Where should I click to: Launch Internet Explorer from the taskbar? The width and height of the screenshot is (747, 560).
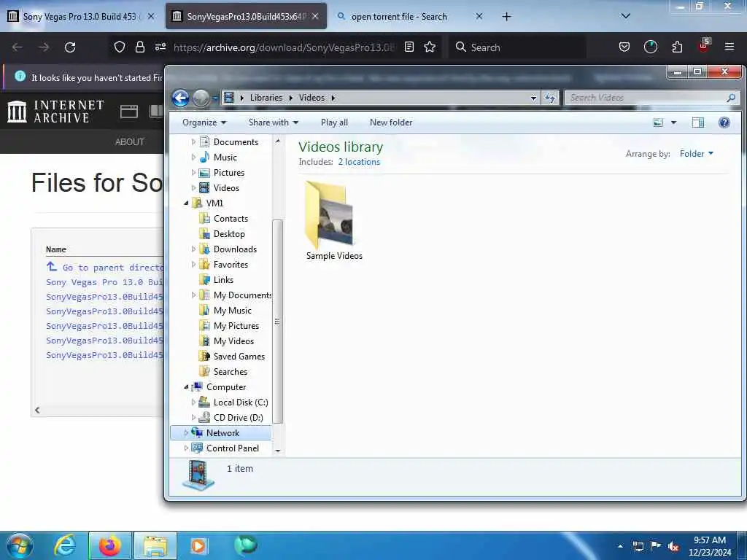click(x=65, y=545)
